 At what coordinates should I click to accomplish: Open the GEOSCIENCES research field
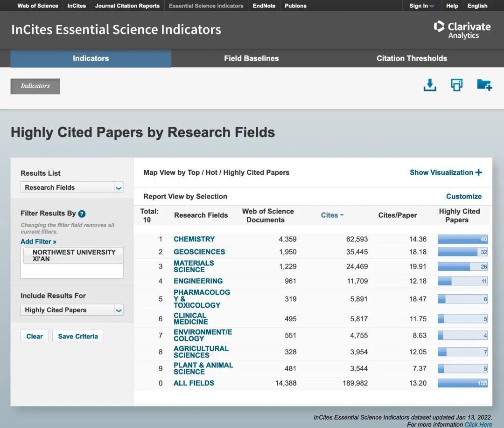coord(199,252)
